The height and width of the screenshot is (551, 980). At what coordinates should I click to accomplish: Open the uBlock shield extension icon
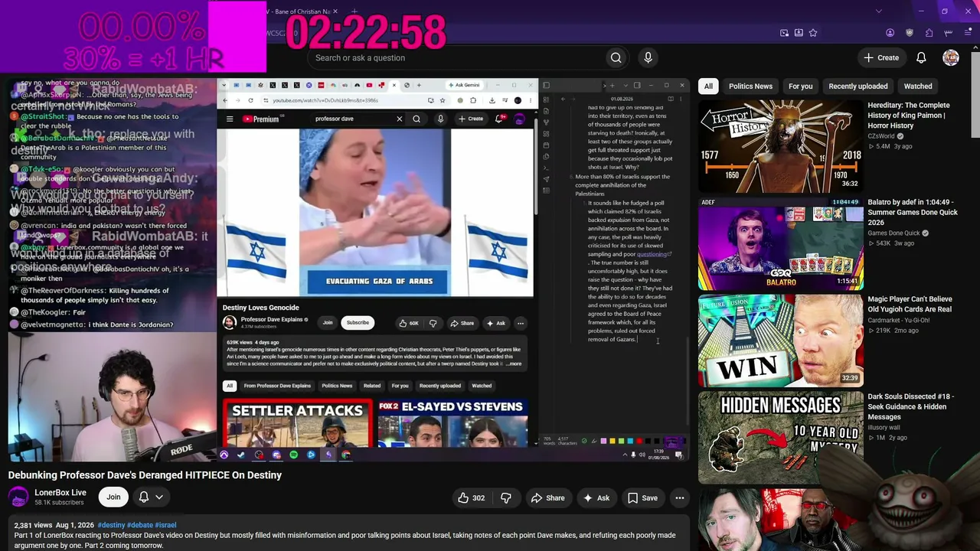(910, 33)
